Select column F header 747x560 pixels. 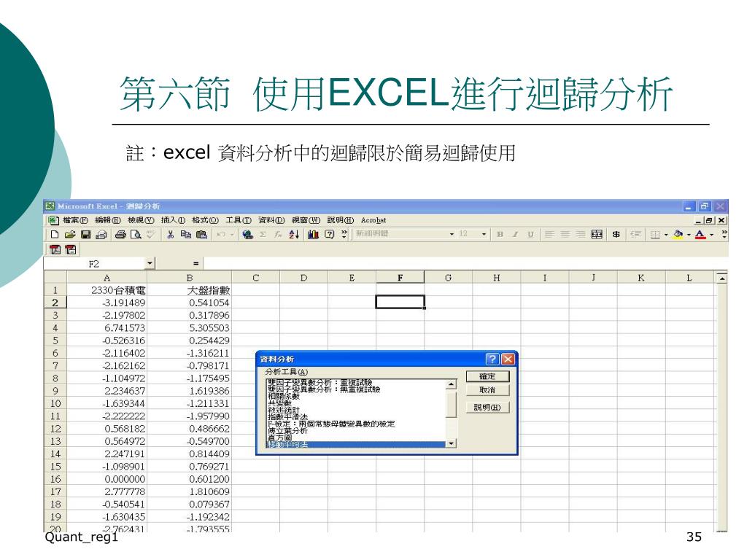(x=400, y=278)
